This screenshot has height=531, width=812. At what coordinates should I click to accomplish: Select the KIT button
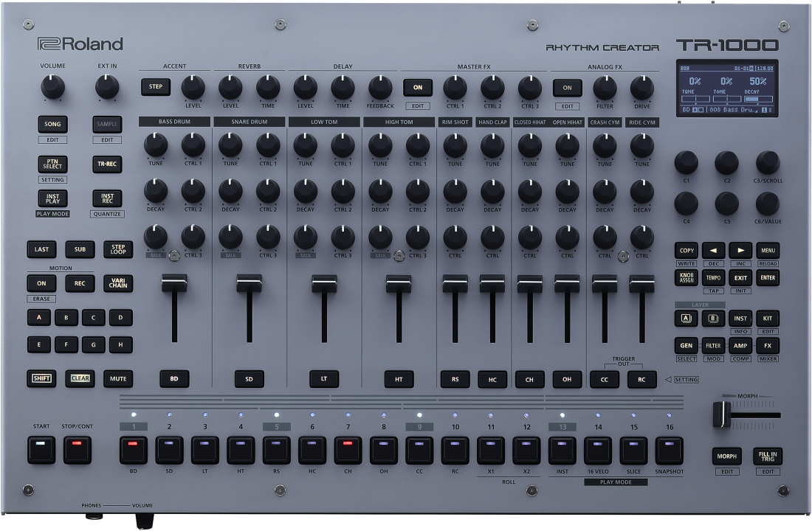[768, 319]
